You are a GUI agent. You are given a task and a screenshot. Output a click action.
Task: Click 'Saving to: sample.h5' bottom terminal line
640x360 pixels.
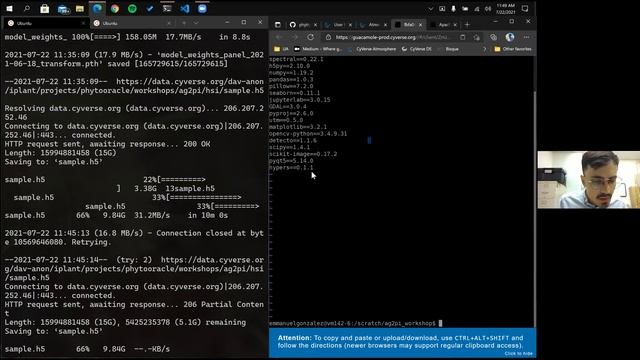[x=53, y=331]
